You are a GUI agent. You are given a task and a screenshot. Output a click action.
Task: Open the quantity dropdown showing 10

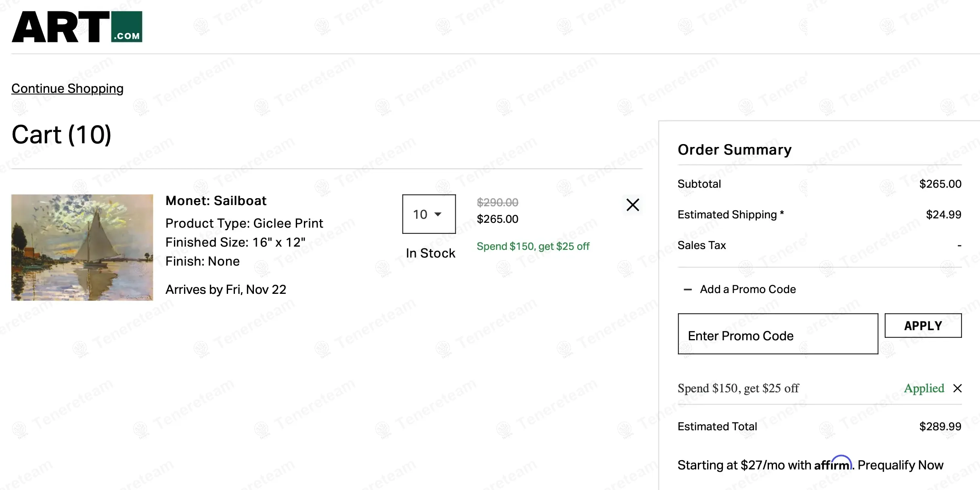click(429, 214)
